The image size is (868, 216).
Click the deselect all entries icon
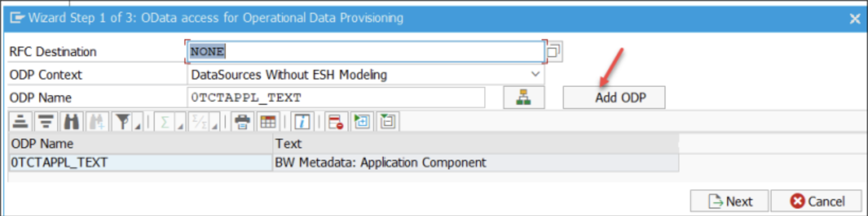point(387,122)
